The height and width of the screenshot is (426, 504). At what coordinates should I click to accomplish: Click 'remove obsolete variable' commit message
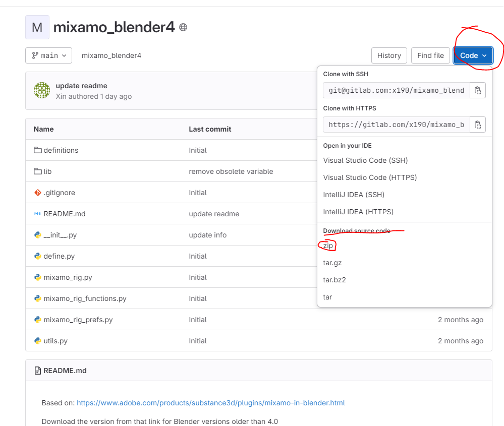(231, 171)
